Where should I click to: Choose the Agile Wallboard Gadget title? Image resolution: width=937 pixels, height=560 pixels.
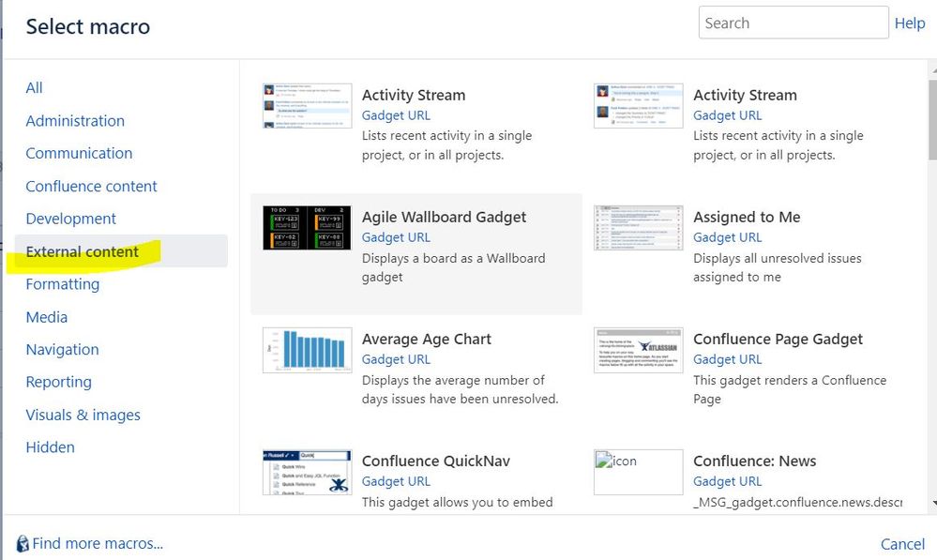point(444,217)
